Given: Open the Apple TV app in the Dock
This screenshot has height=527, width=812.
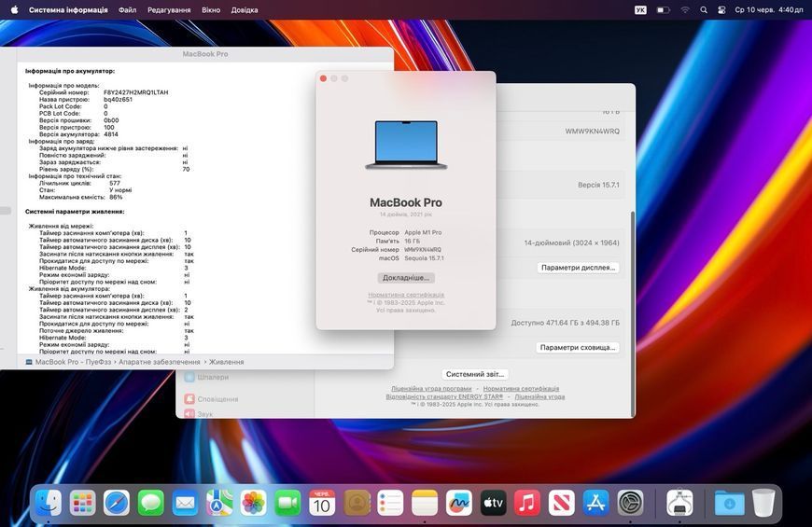Looking at the screenshot, I should tap(493, 503).
